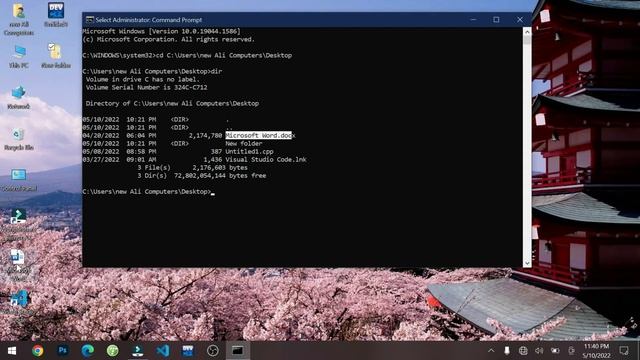Click the cd command line text
640x360 pixels.
click(187, 56)
